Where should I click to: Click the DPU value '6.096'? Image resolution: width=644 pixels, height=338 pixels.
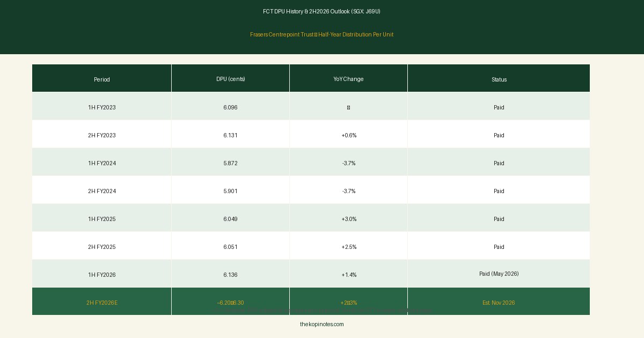231,107
